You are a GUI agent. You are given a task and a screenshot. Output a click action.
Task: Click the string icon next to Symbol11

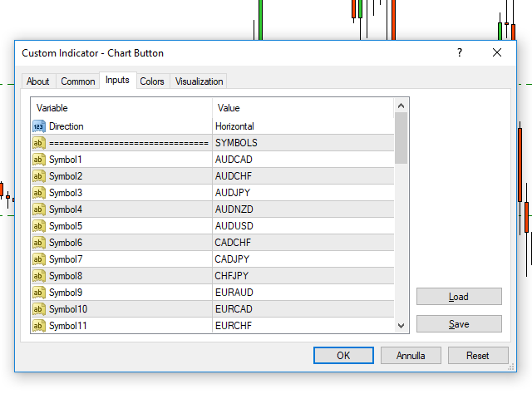pos(39,326)
